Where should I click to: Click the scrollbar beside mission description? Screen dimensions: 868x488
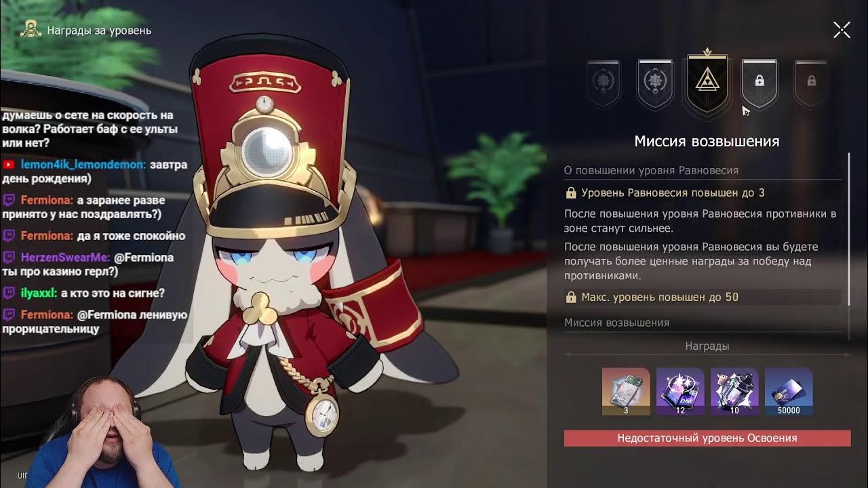tap(848, 230)
